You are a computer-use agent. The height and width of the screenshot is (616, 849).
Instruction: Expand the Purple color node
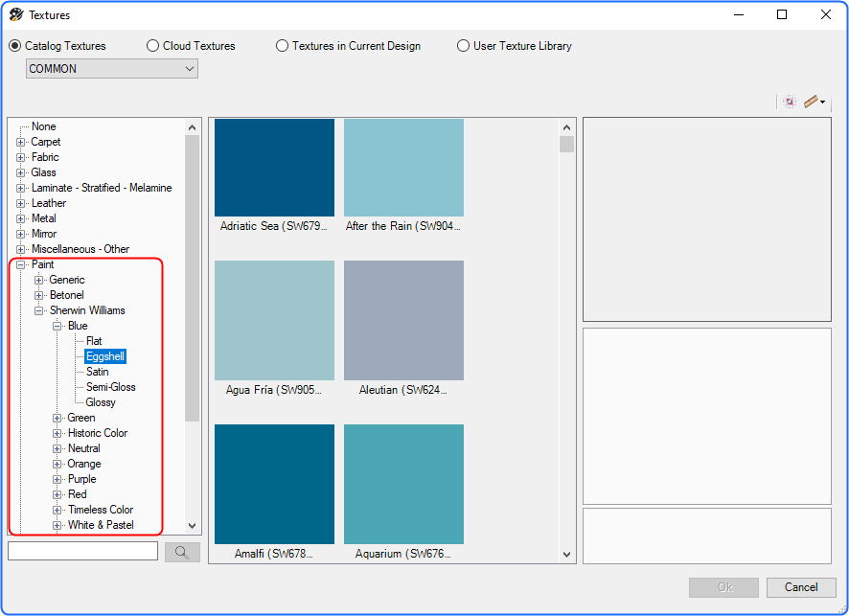coord(57,480)
